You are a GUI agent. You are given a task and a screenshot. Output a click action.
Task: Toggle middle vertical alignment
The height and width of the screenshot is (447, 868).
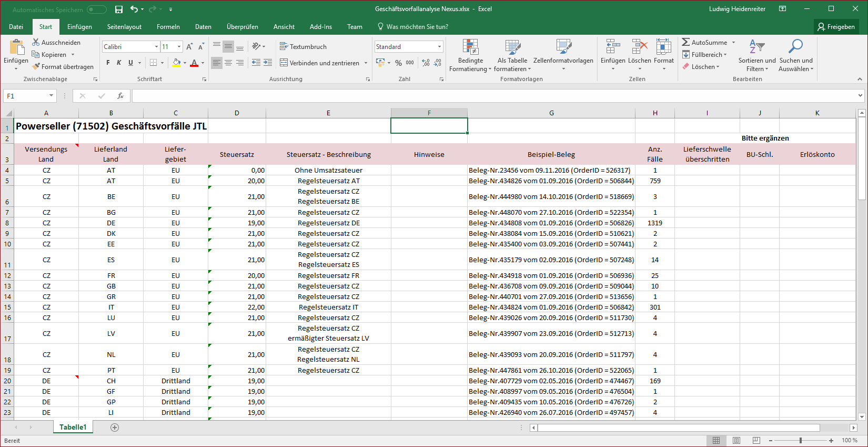pyautogui.click(x=228, y=46)
